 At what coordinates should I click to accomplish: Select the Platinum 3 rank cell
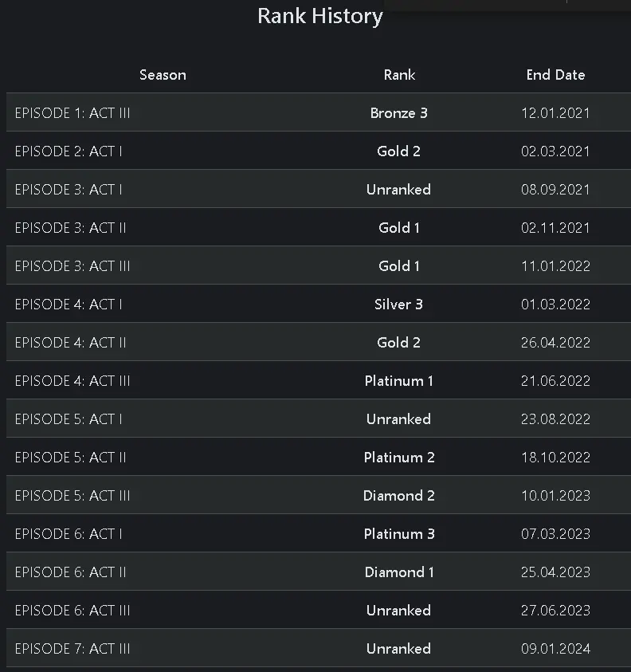pos(399,534)
